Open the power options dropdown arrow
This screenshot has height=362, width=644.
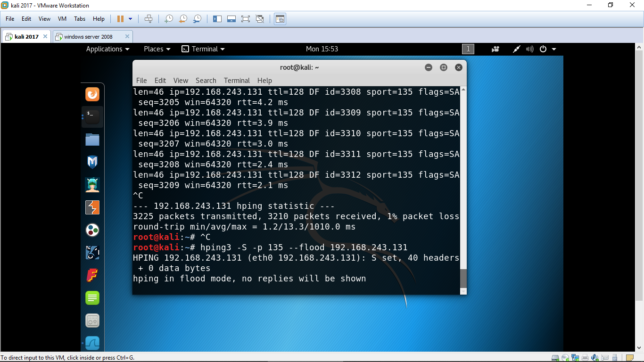[131, 19]
